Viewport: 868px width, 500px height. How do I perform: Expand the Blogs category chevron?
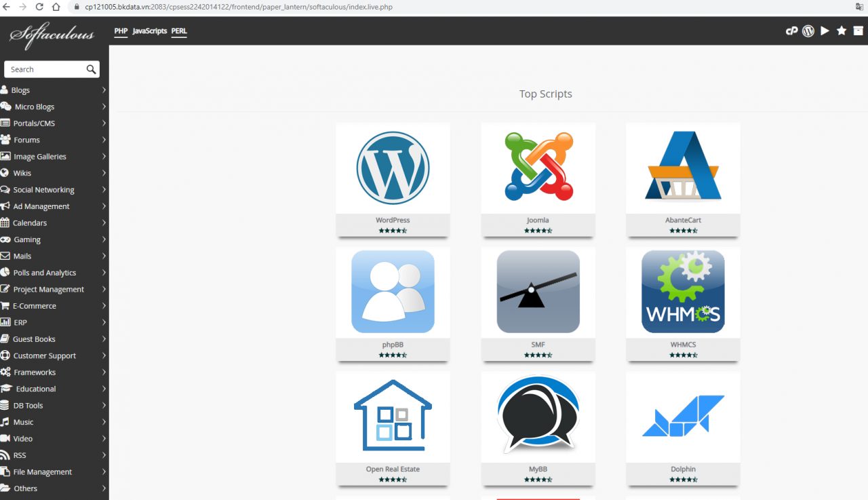coord(104,90)
